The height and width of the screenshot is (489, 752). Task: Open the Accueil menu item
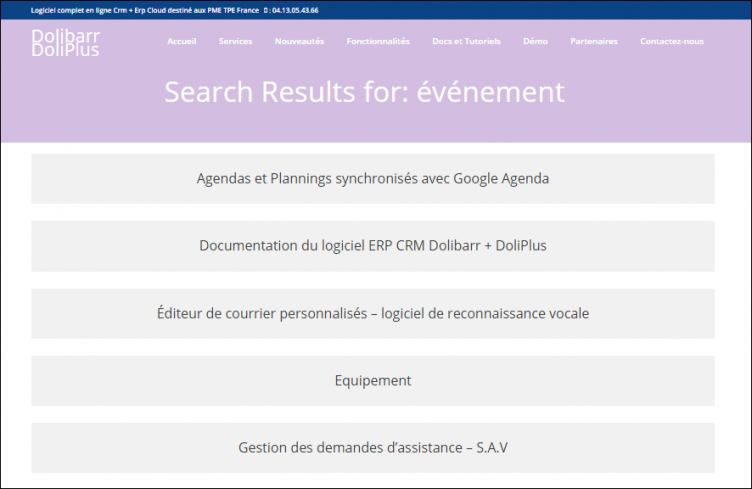[182, 41]
